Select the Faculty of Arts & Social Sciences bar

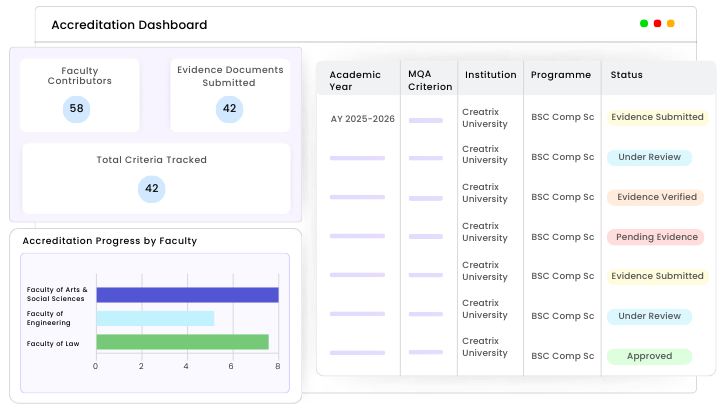[x=188, y=295]
